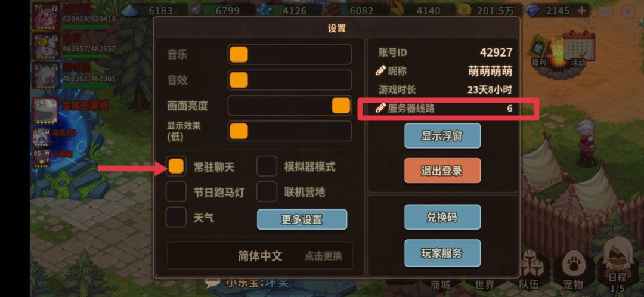Click the 兑换码 redeem code button
644x297 pixels.
(442, 217)
